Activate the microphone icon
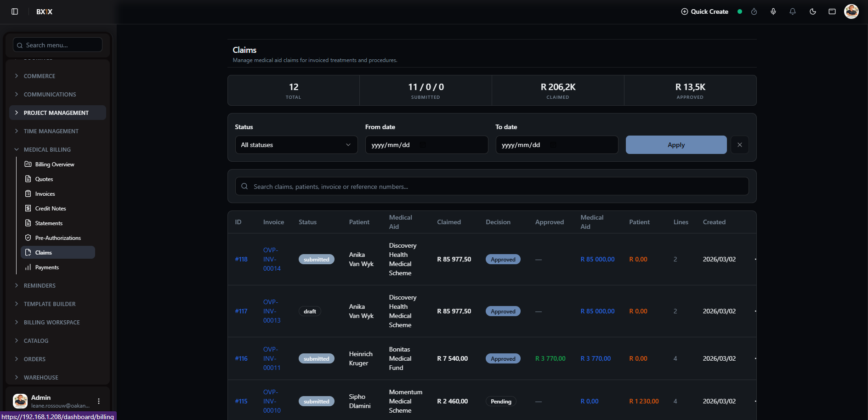 coord(773,11)
